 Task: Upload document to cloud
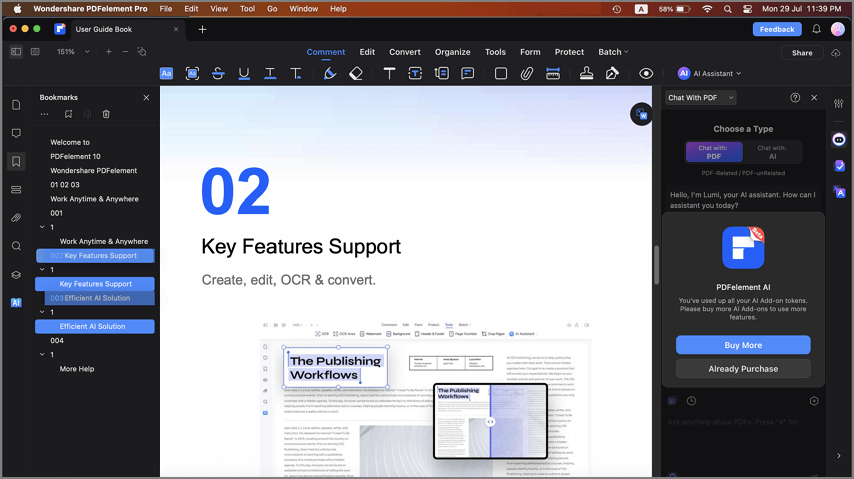835,53
